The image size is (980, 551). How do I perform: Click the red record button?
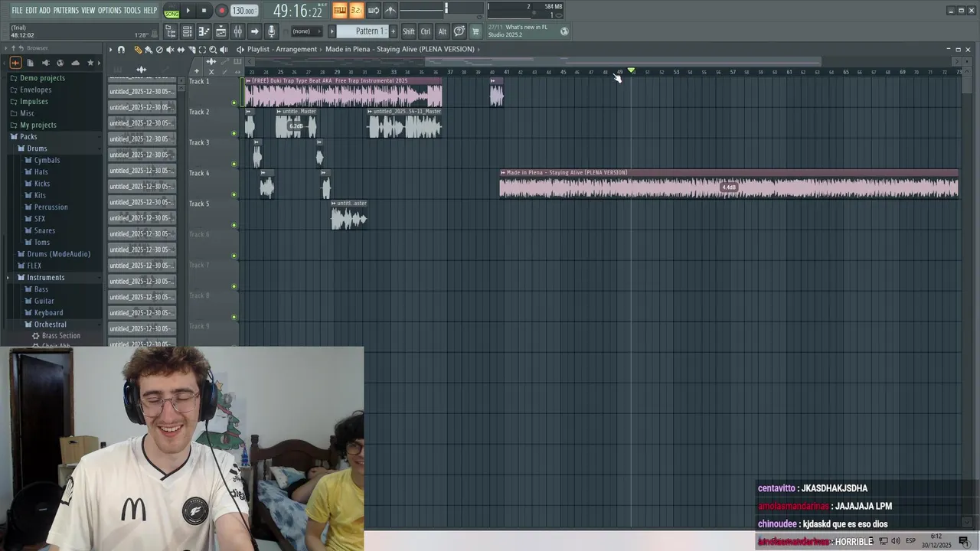pos(221,11)
